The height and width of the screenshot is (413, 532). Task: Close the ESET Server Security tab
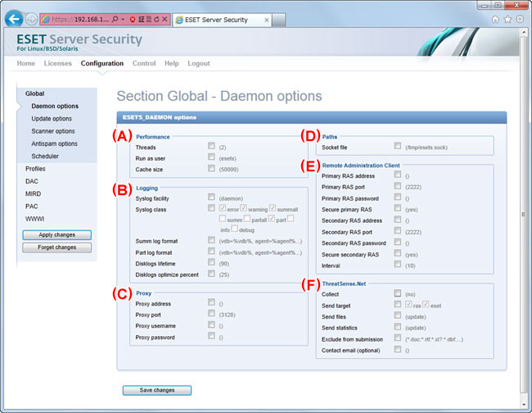[x=267, y=20]
